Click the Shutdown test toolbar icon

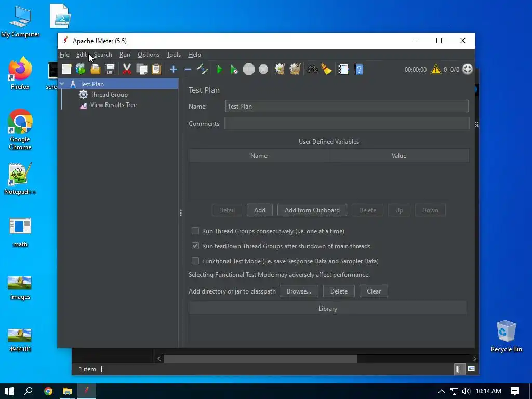[263, 69]
